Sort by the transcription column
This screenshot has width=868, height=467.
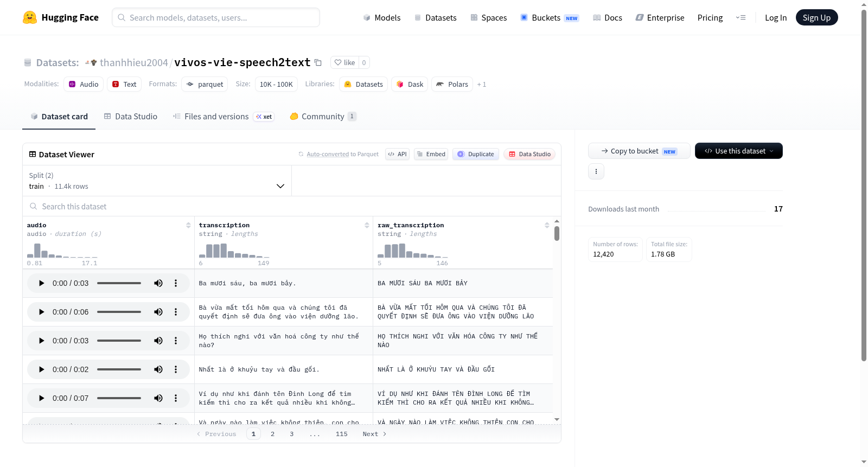[x=367, y=225]
